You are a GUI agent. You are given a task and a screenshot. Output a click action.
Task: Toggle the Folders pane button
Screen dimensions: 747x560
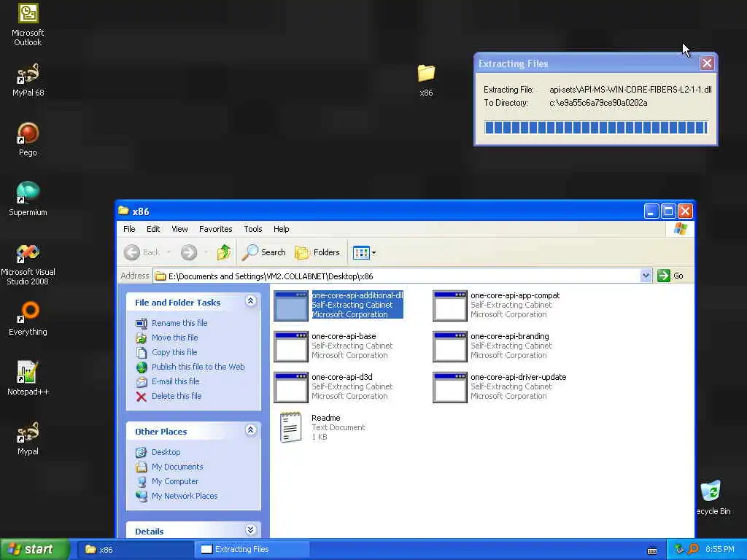coord(317,252)
